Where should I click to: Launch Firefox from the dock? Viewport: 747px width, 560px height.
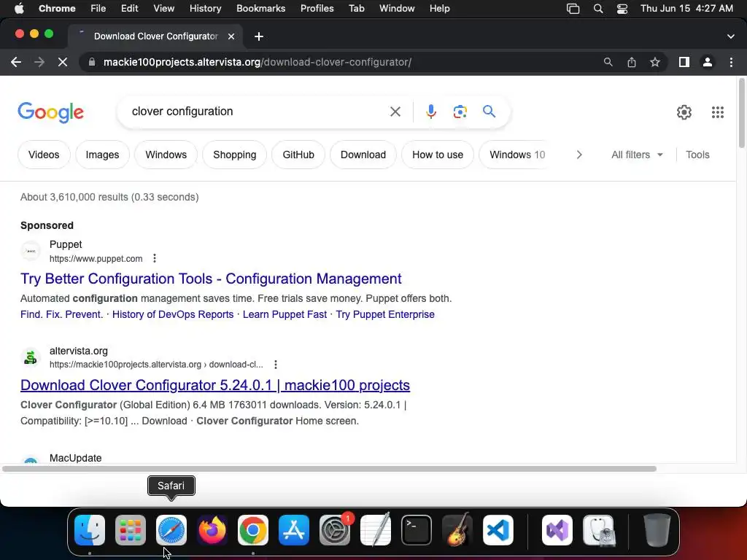tap(212, 529)
